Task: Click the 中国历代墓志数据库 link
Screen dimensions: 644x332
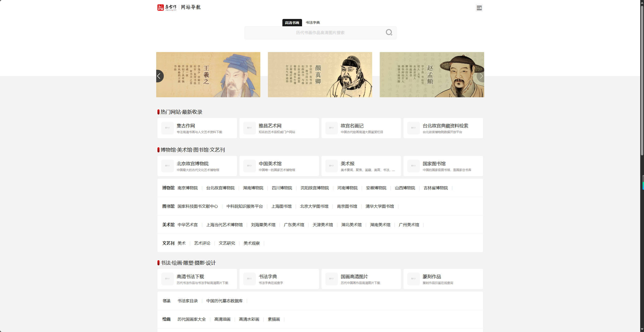Action: (x=224, y=301)
